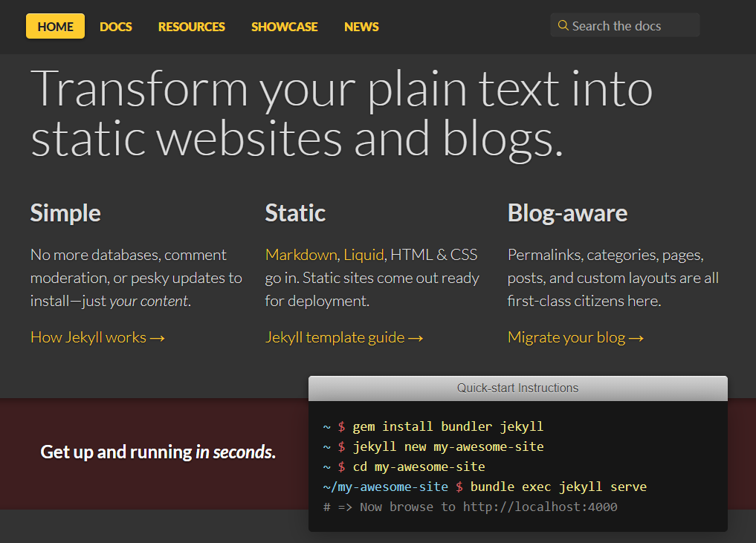Click the Permalinks, categories, pages paragraph

tap(613, 278)
